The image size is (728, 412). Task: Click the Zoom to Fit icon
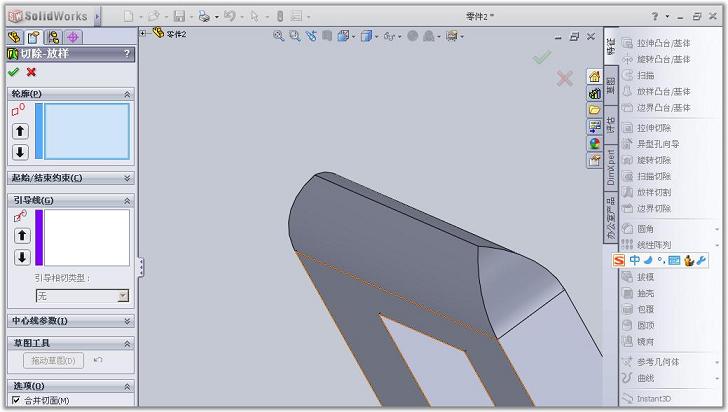279,36
